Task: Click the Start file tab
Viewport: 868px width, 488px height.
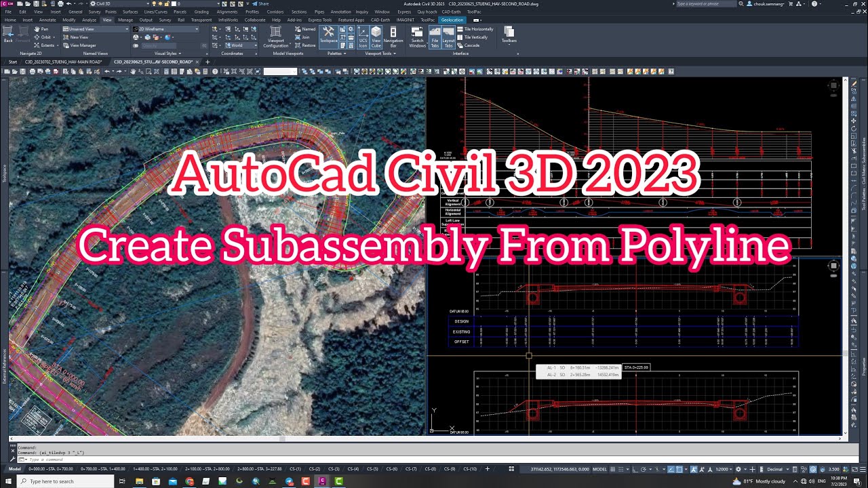Action: [13, 62]
